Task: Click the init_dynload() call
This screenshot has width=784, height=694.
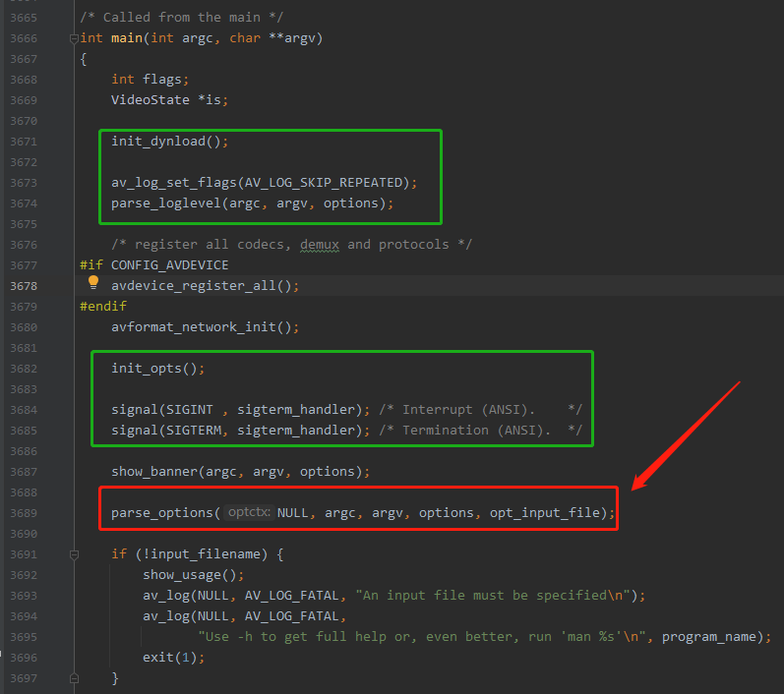Action: [169, 142]
